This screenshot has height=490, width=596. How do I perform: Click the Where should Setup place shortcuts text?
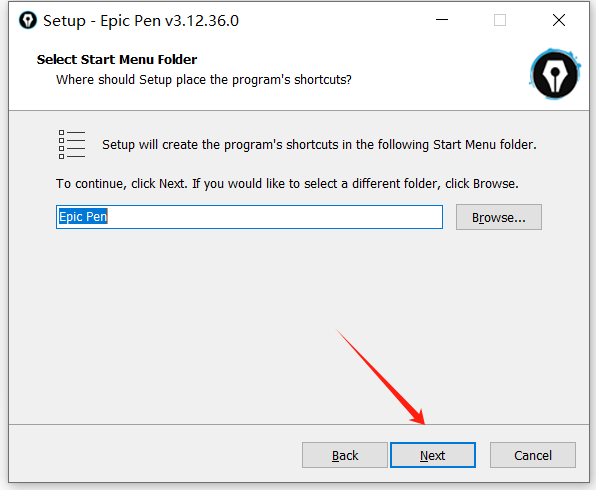click(x=204, y=80)
